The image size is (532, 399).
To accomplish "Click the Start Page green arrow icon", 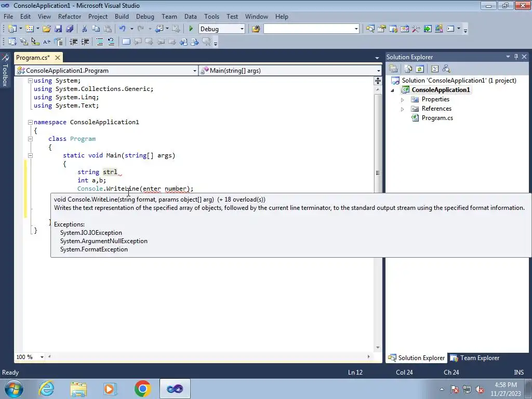I will tap(428, 29).
